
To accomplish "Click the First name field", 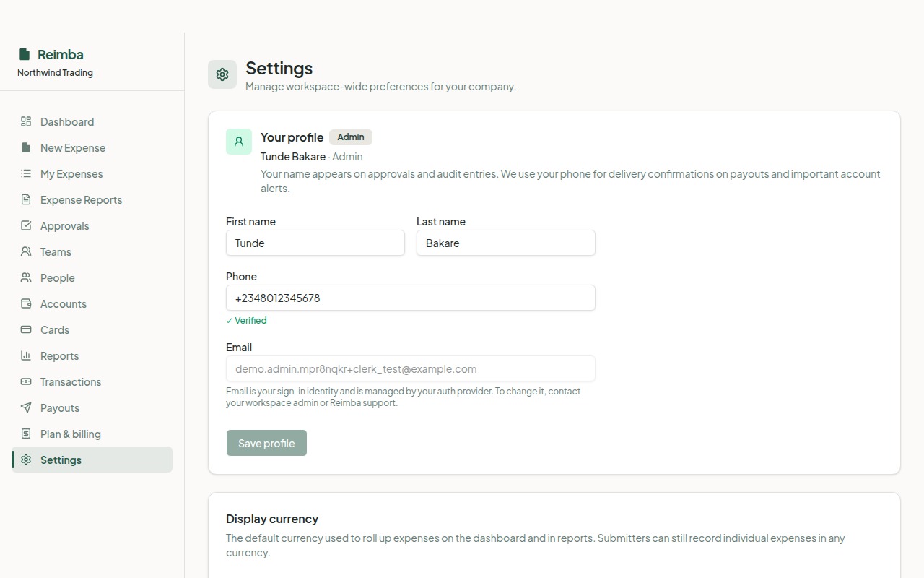I will coord(315,243).
